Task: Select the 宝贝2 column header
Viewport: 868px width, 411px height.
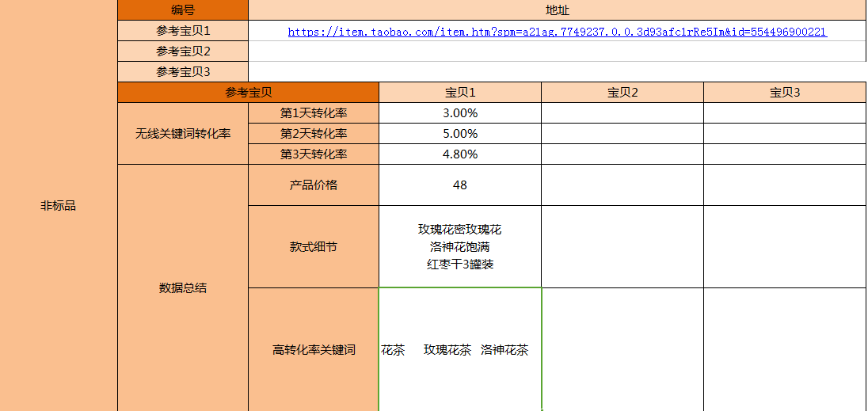Action: (622, 93)
